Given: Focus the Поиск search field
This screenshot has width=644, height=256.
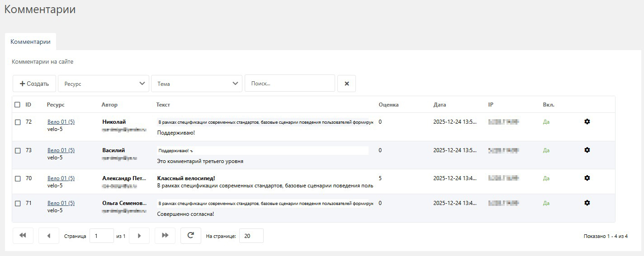Looking at the screenshot, I should click(289, 84).
